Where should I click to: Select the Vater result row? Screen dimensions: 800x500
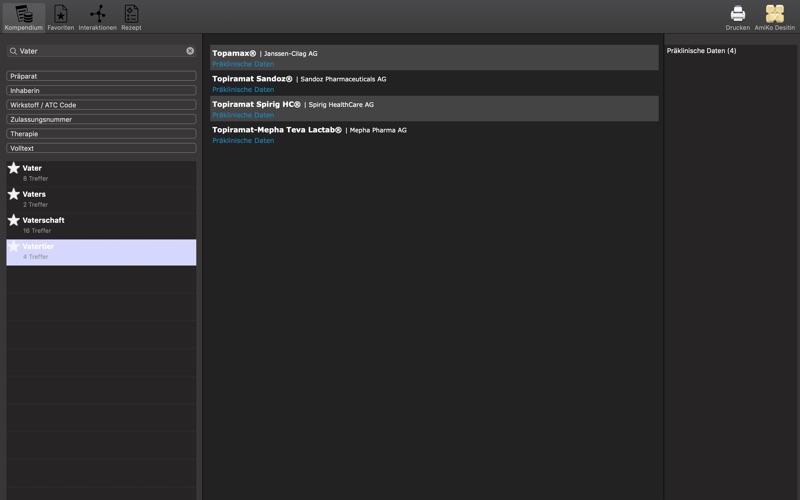click(101, 174)
